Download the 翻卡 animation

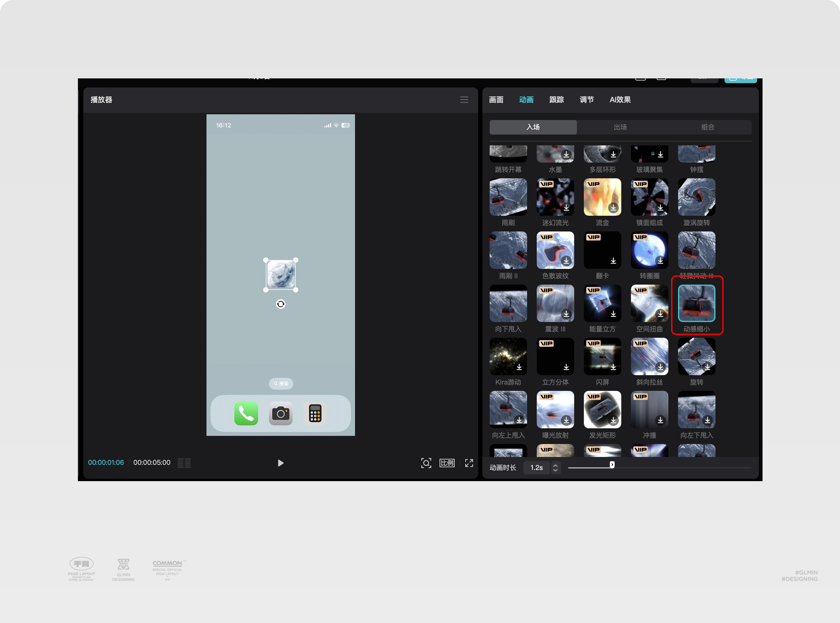(x=613, y=260)
